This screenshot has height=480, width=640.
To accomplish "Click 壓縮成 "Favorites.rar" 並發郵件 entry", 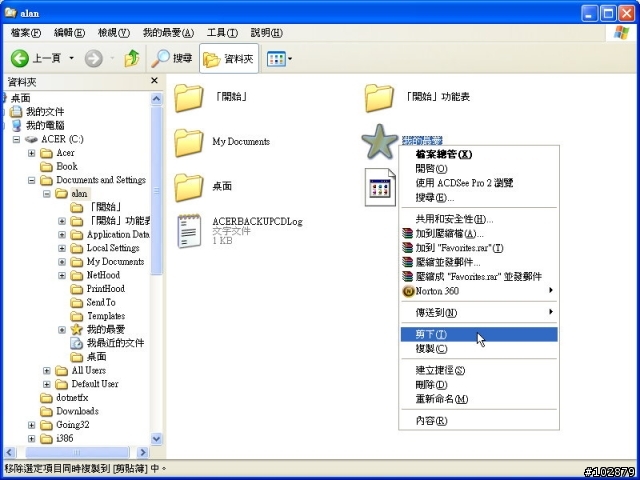I will pyautogui.click(x=479, y=276).
